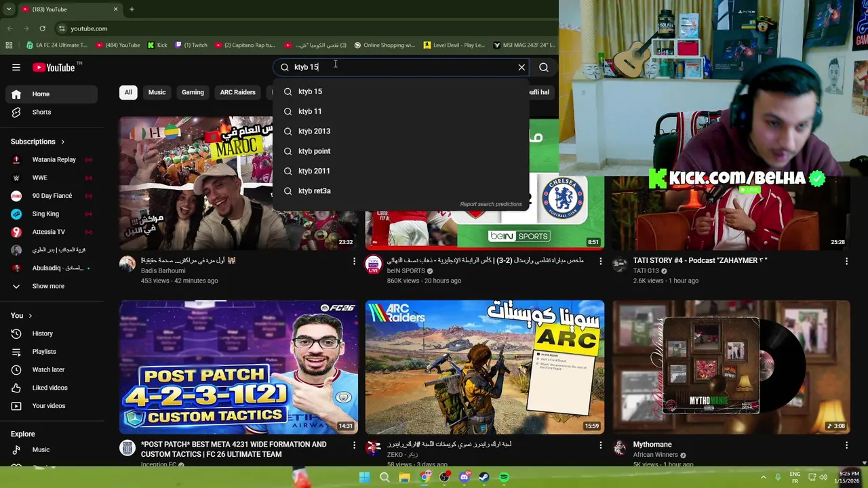Open Spotify from the taskbar

pyautogui.click(x=504, y=477)
